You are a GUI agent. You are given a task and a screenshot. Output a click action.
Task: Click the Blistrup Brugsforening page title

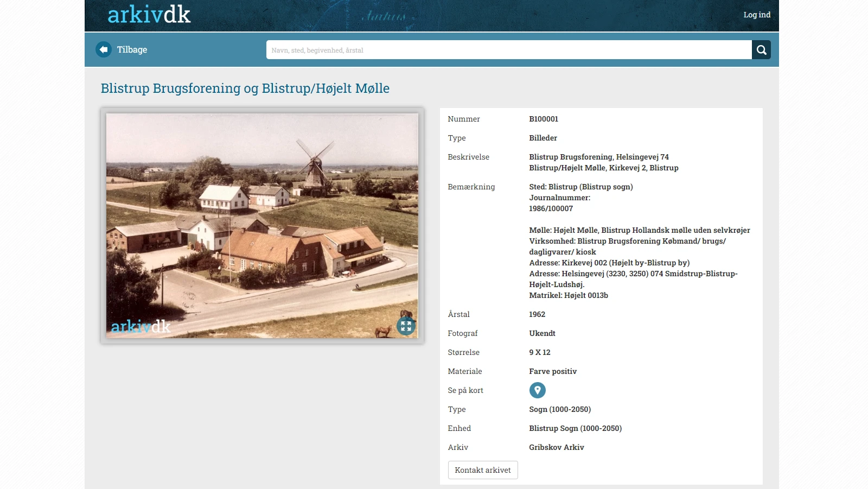tap(245, 88)
